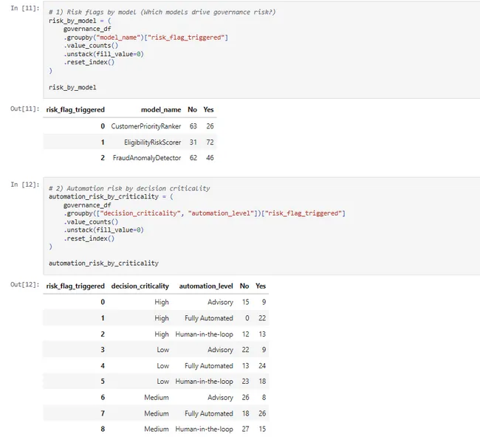The height and width of the screenshot is (448, 480).
Task: Click the automation_level column header
Action: tap(206, 286)
